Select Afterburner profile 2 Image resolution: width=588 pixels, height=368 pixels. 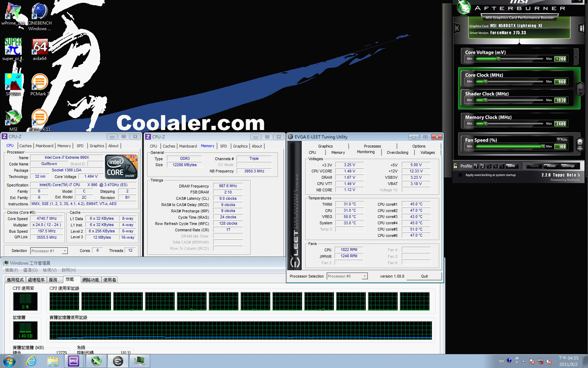click(x=482, y=166)
